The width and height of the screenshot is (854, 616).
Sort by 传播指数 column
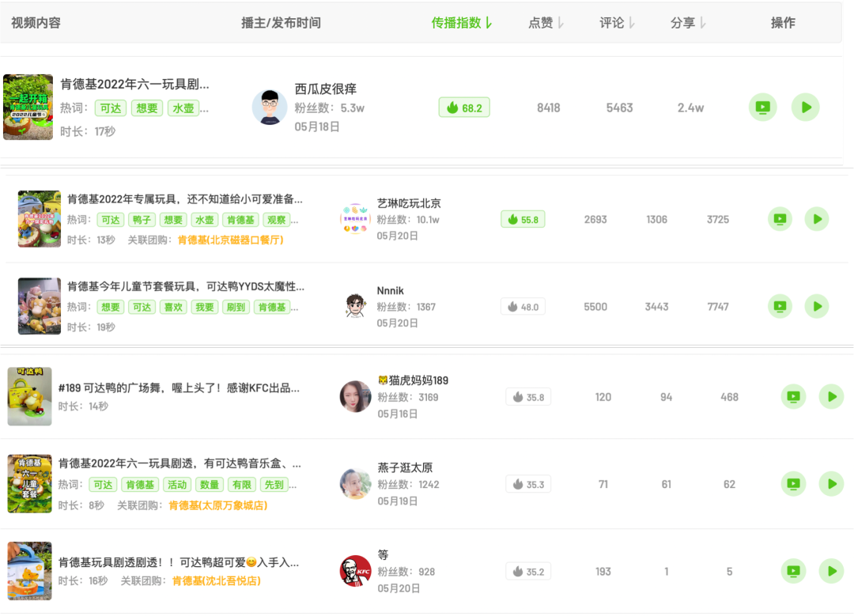(x=462, y=23)
